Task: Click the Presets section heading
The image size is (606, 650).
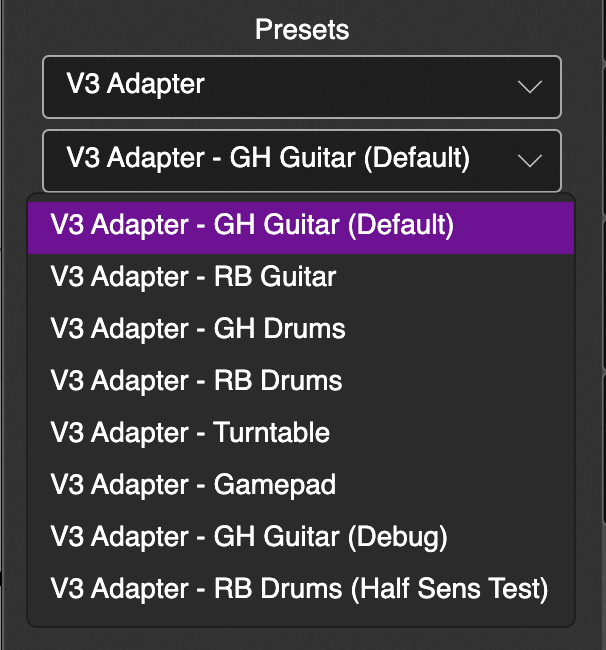Action: 302,29
